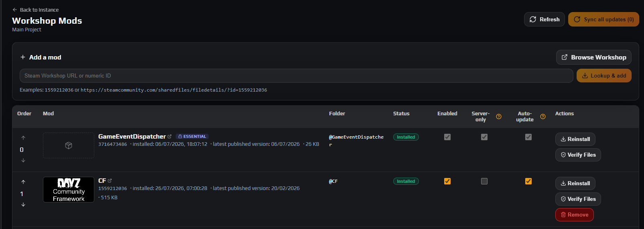Viewport: 644px width, 229px height.
Task: Click the 26 KB size text
Action: (312, 144)
